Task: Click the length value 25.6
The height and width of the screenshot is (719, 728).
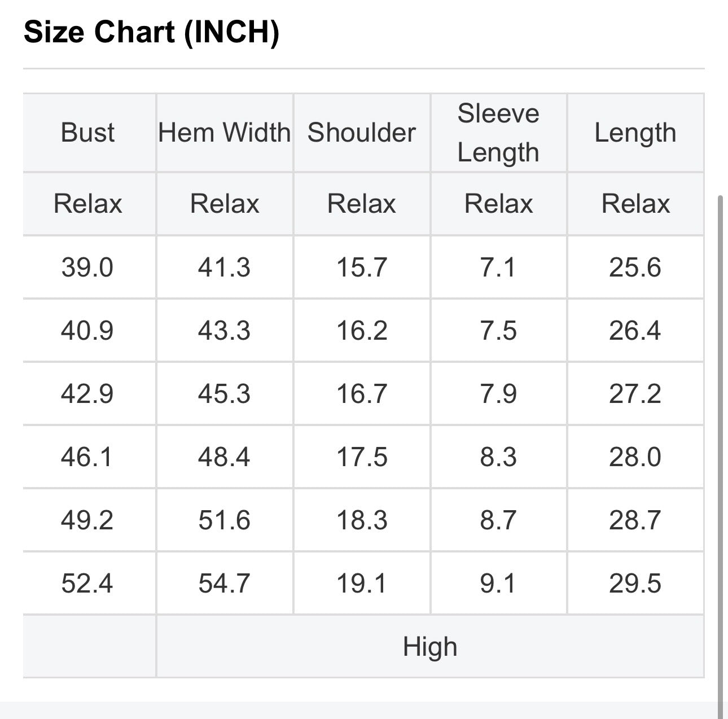Action: click(635, 268)
